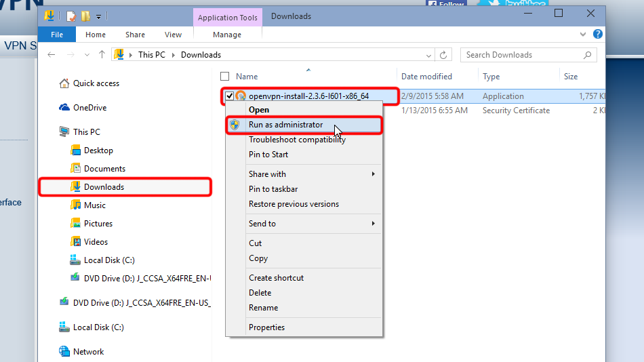Choose Run as administrator from context menu

tap(285, 125)
